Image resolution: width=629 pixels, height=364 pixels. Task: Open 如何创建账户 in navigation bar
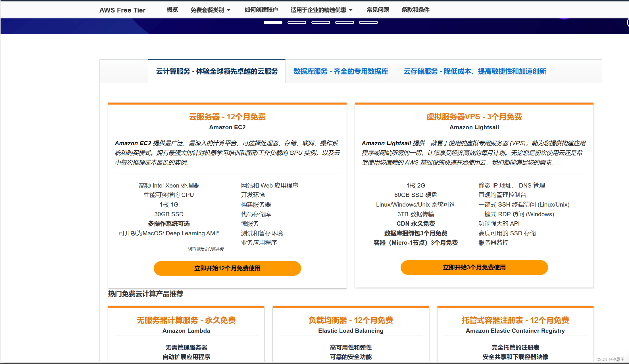[261, 10]
